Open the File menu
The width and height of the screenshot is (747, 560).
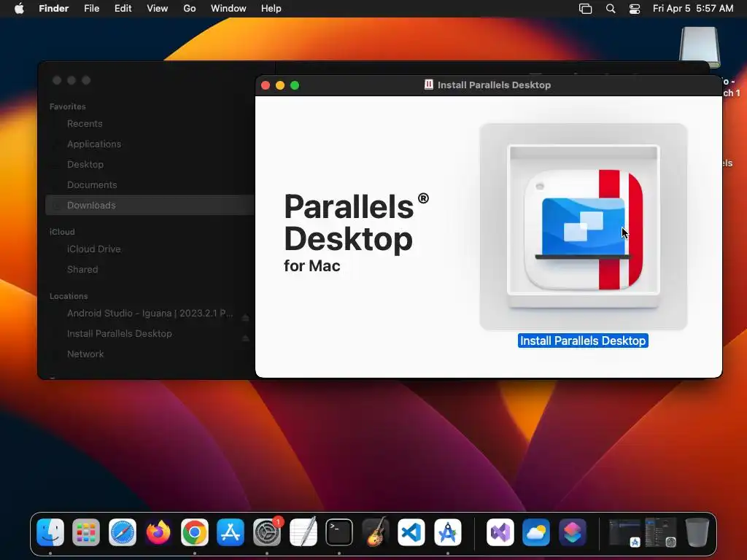(91, 9)
